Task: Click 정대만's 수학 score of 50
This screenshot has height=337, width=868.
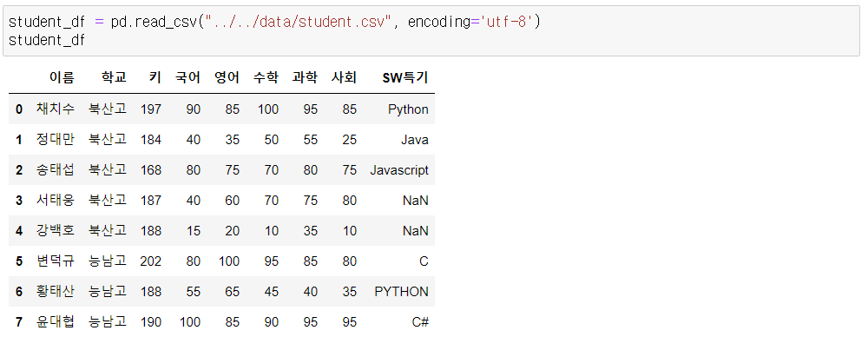Action: click(x=272, y=140)
